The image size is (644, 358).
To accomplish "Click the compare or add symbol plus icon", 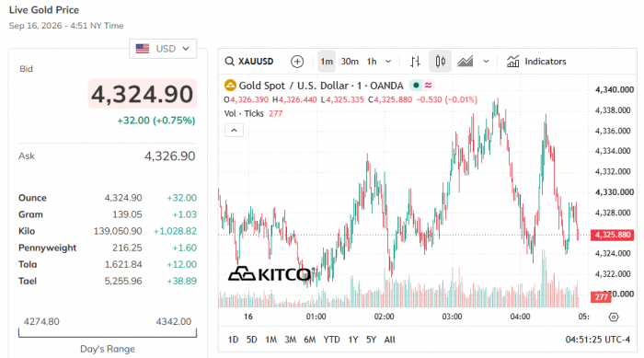I will (x=297, y=62).
